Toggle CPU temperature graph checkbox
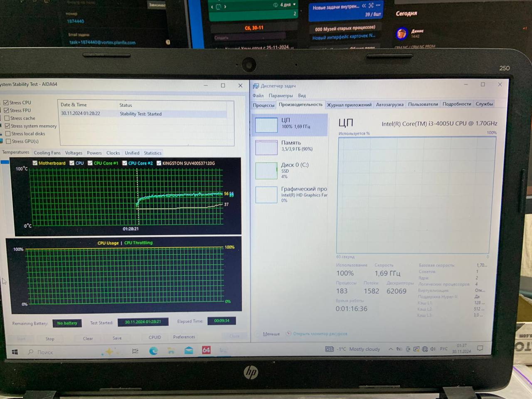Viewport: 532px width, 399px height. tap(72, 163)
